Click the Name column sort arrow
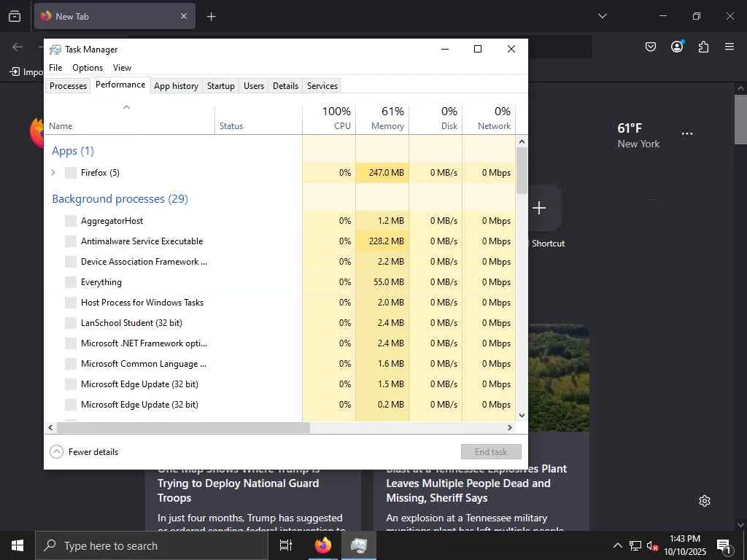Image resolution: width=747 pixels, height=560 pixels. (127, 107)
